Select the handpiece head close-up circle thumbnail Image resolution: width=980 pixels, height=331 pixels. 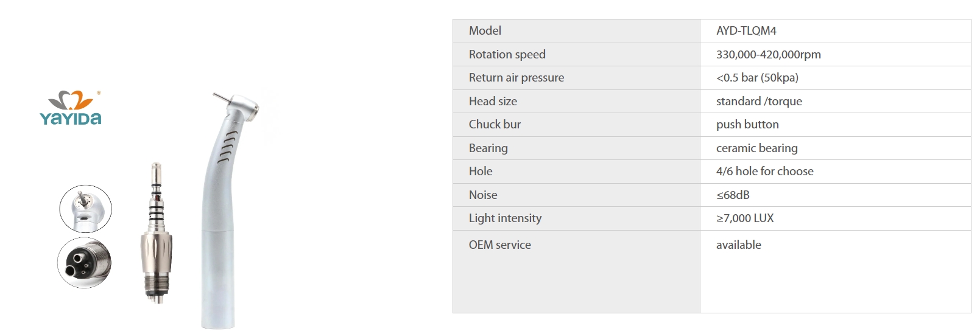pyautogui.click(x=86, y=209)
